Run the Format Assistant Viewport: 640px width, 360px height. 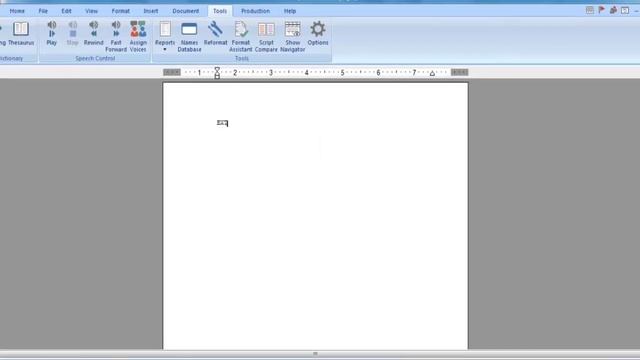click(241, 37)
